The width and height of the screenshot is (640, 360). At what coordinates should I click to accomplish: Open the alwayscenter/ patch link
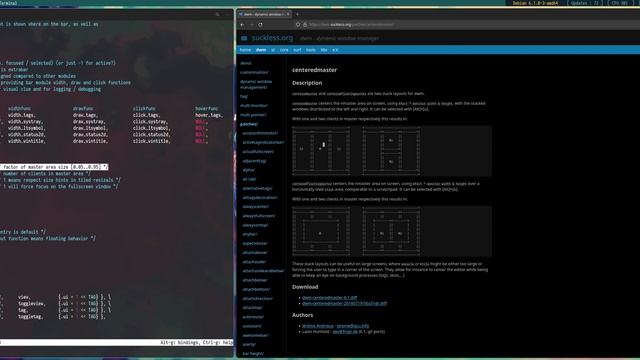coord(256,207)
